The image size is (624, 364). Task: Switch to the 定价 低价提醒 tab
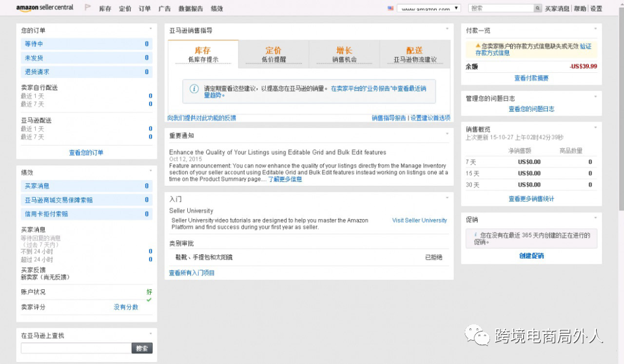274,55
